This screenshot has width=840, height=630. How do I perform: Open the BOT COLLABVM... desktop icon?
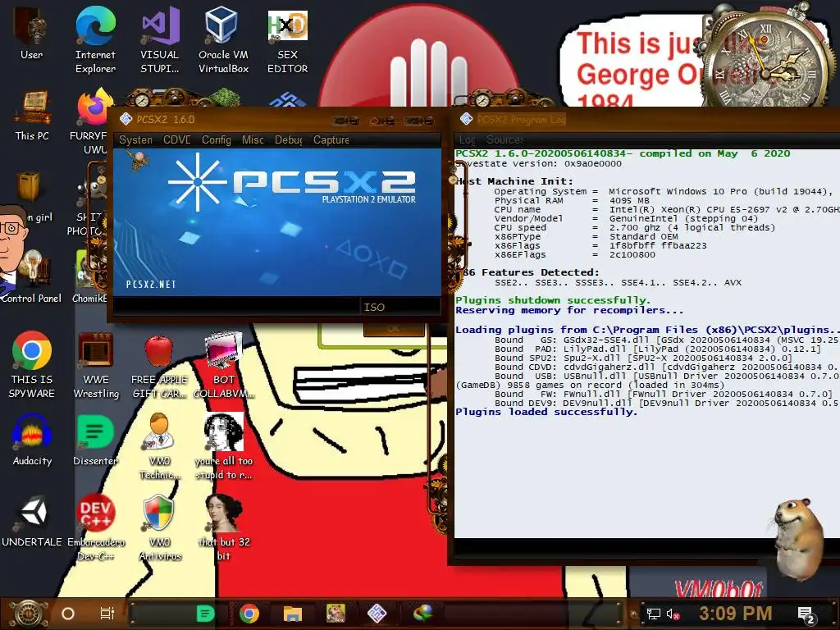(x=224, y=364)
